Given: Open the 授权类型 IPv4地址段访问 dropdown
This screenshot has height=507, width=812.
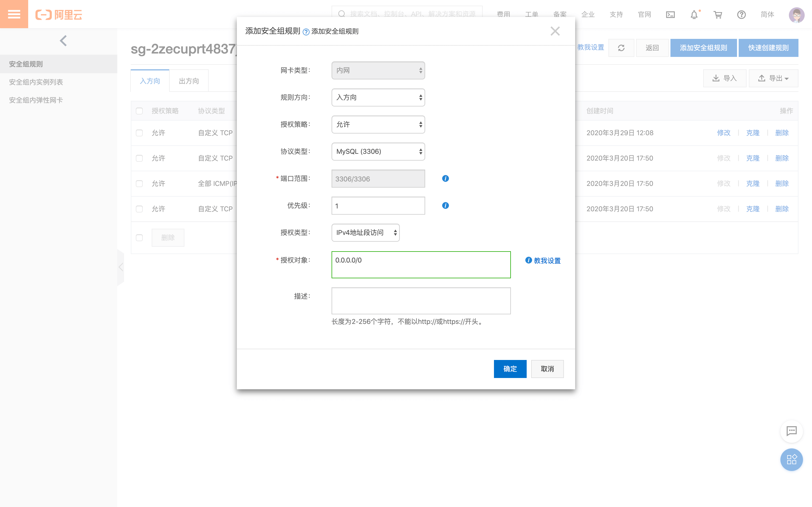Looking at the screenshot, I should point(365,233).
